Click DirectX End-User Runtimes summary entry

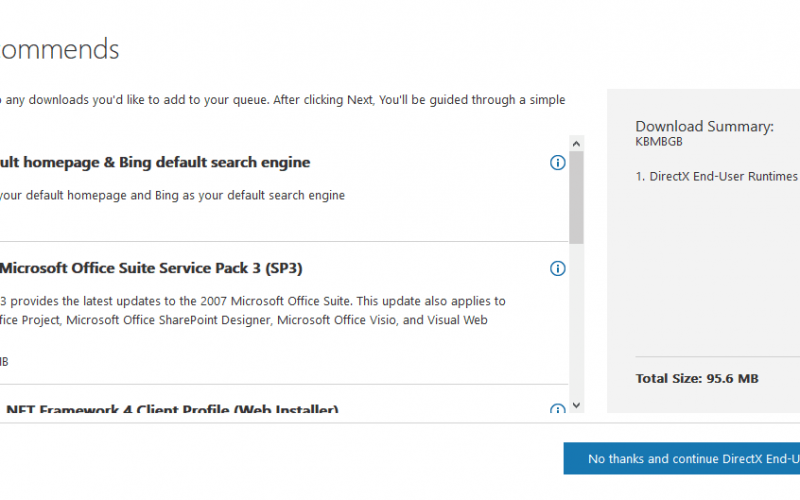point(717,177)
